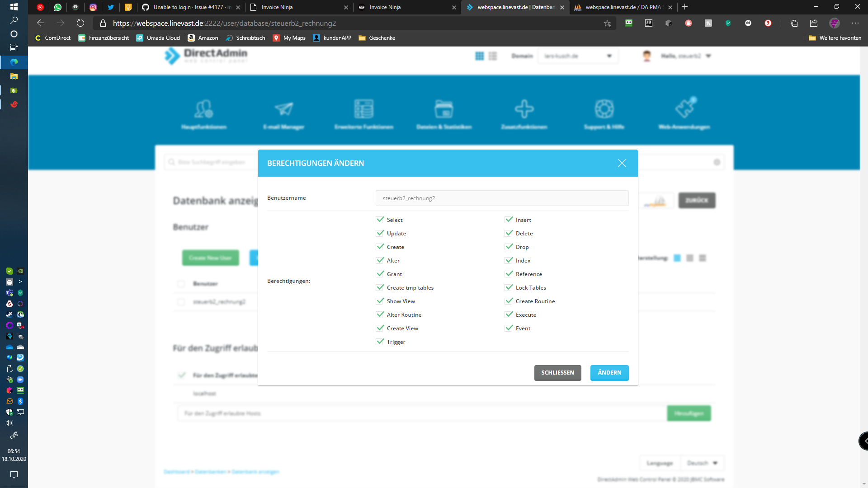Open Dateien & Statistiken
Viewport: 868px width, 488px height.
444,114
